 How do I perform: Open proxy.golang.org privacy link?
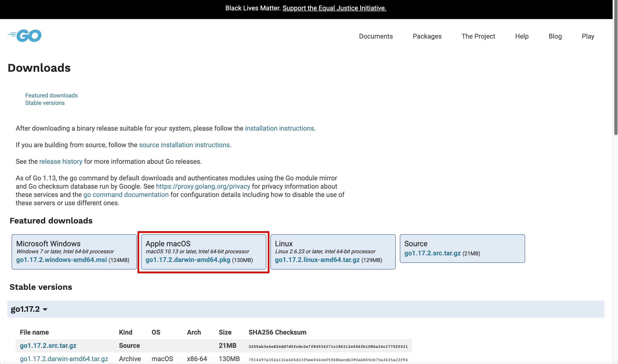click(203, 186)
